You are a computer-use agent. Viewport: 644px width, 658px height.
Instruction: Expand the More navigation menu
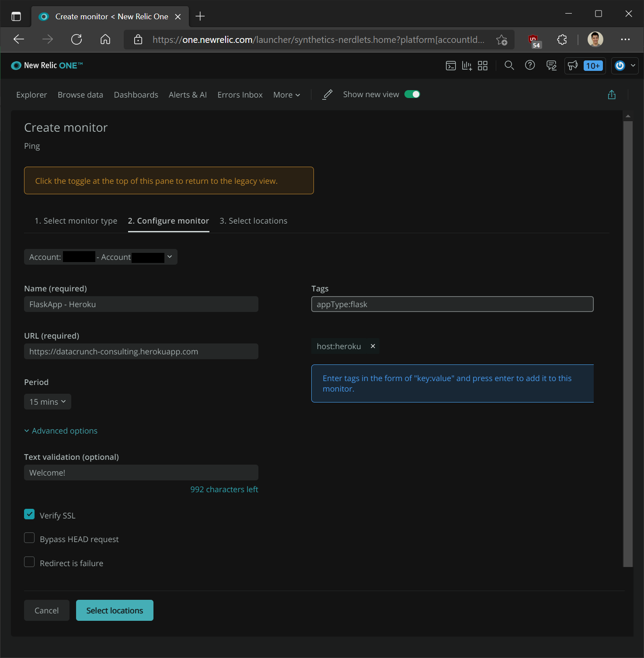[287, 94]
